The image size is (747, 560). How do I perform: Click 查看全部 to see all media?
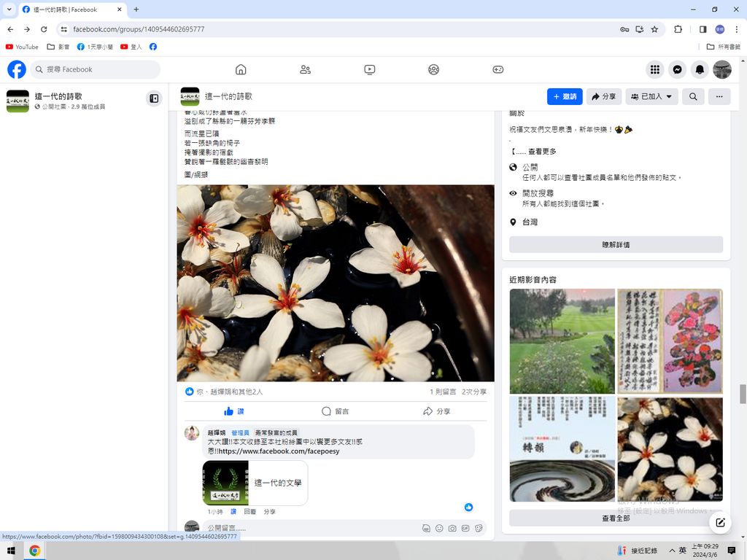[616, 518]
